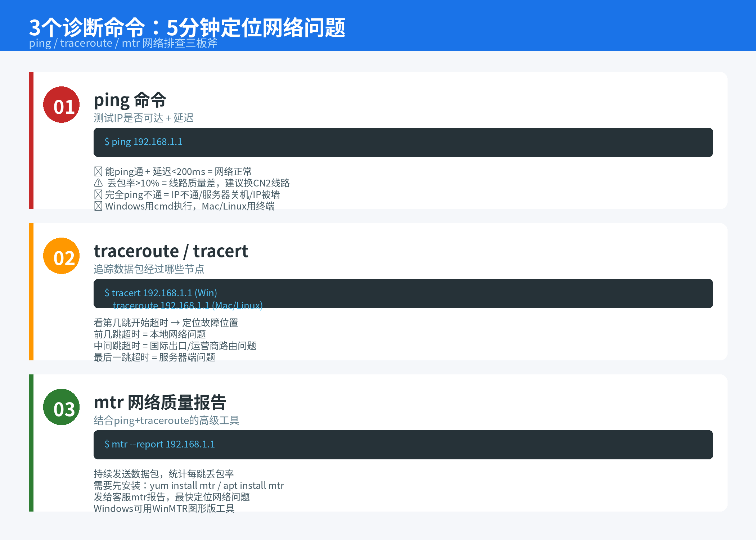
Task: Click the heading ping 命令
Action: (x=130, y=100)
